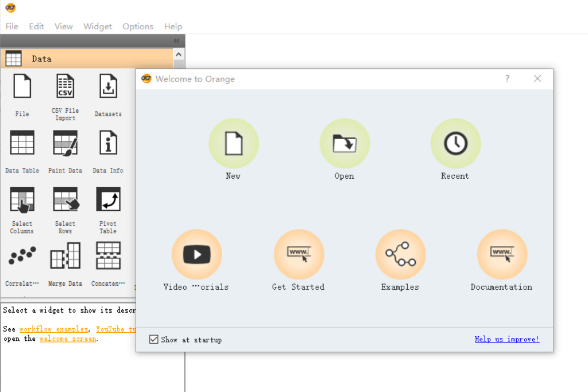The width and height of the screenshot is (588, 392).
Task: Choose the Pivot Table widget
Action: 108,199
